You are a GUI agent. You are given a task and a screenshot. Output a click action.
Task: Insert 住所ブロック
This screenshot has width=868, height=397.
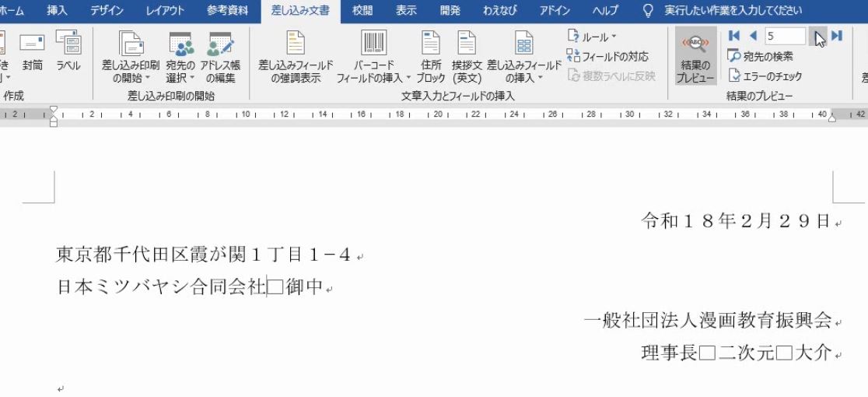coord(430,58)
